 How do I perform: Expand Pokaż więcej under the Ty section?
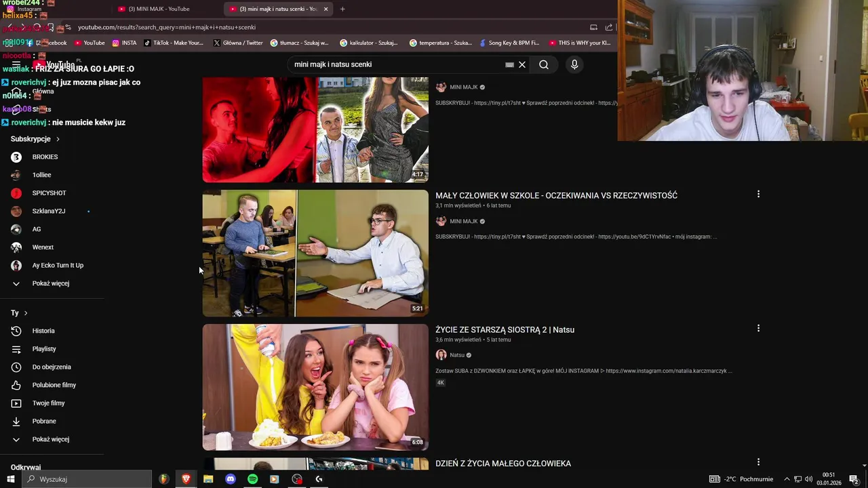(52, 439)
